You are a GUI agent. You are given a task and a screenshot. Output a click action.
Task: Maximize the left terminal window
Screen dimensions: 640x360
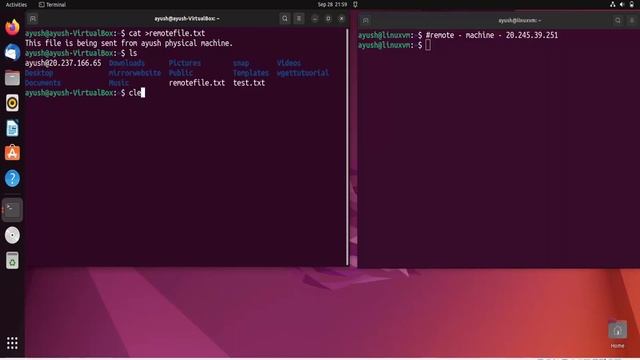328,18
